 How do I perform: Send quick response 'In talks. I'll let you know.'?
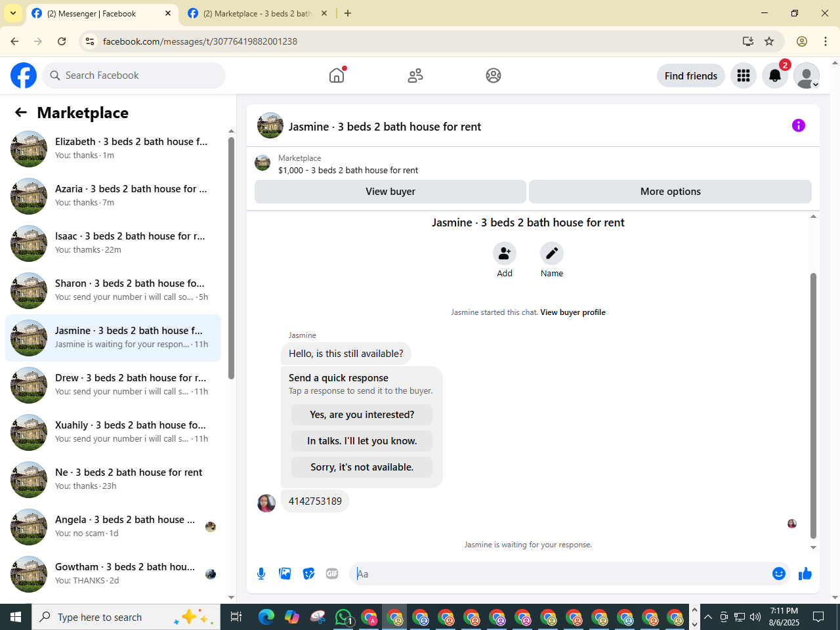point(362,441)
